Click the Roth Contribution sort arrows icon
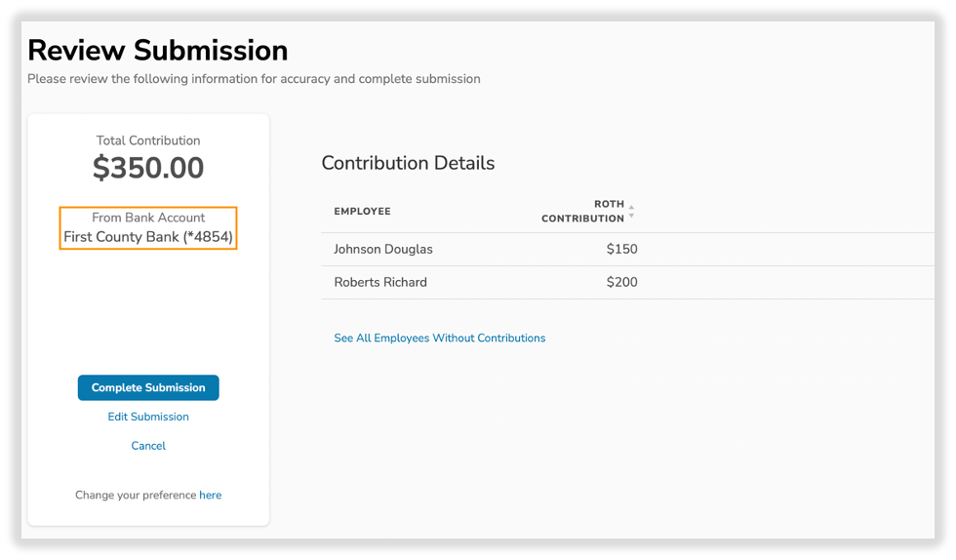The height and width of the screenshot is (560, 956). [x=631, y=211]
